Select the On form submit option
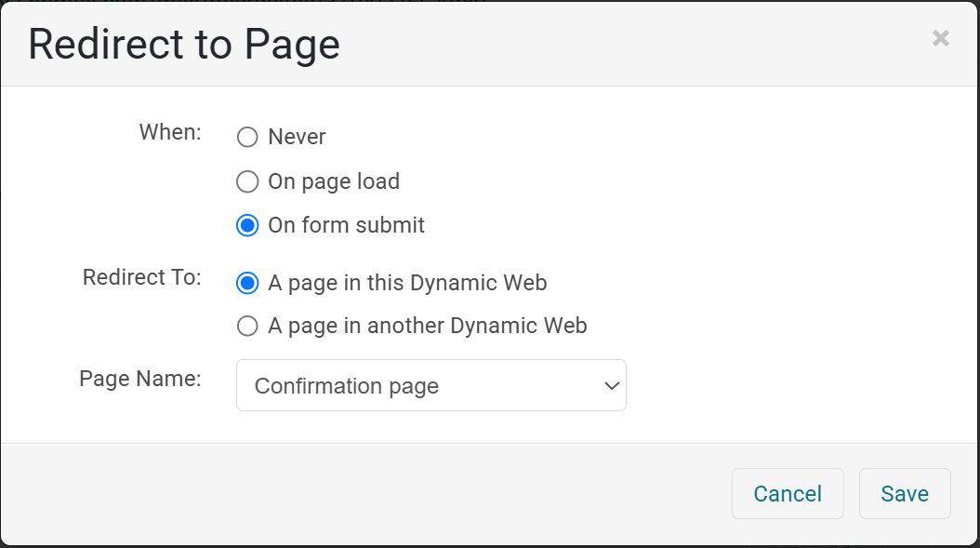Viewport: 980px width, 548px height. (247, 225)
